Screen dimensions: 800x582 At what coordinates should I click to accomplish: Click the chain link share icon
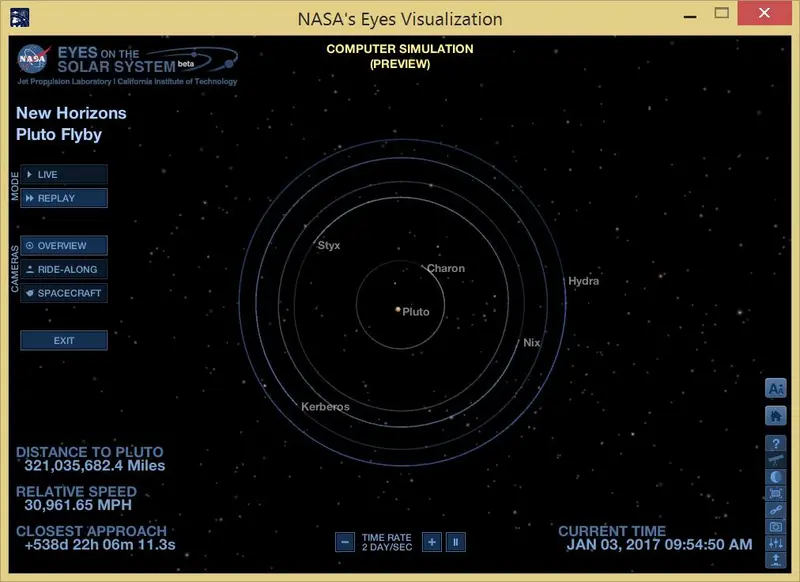click(x=776, y=510)
